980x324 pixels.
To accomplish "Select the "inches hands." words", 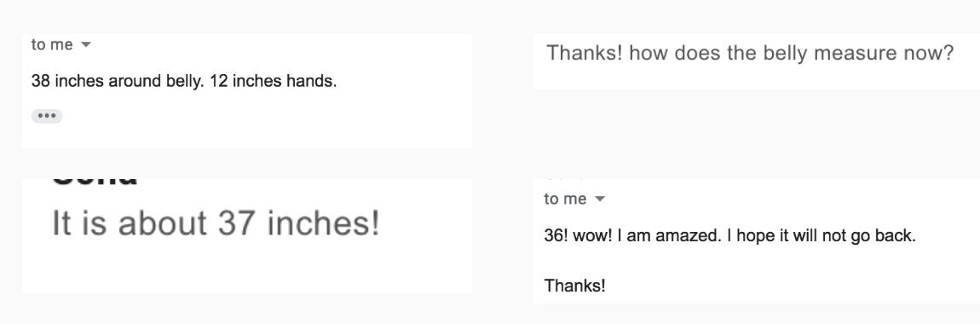I will pos(285,81).
